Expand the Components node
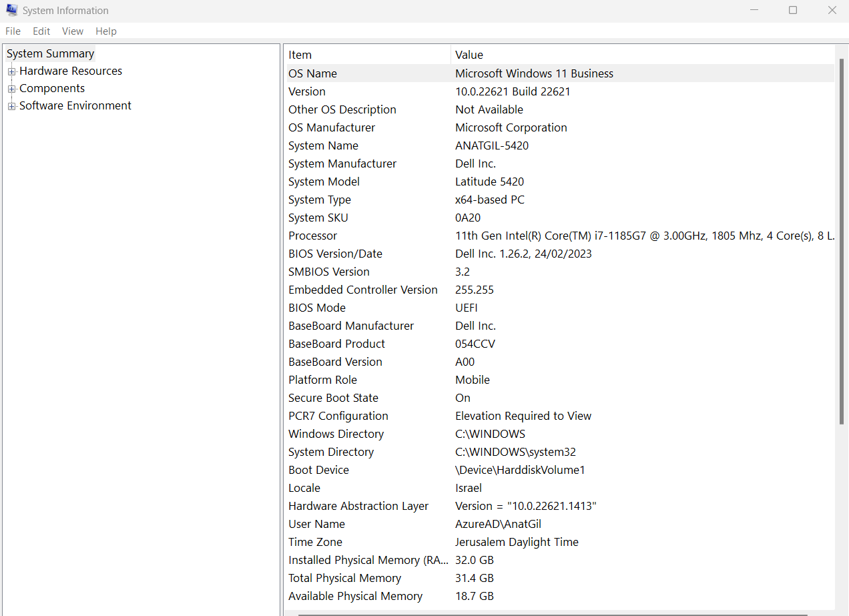This screenshot has width=849, height=616. coord(11,89)
